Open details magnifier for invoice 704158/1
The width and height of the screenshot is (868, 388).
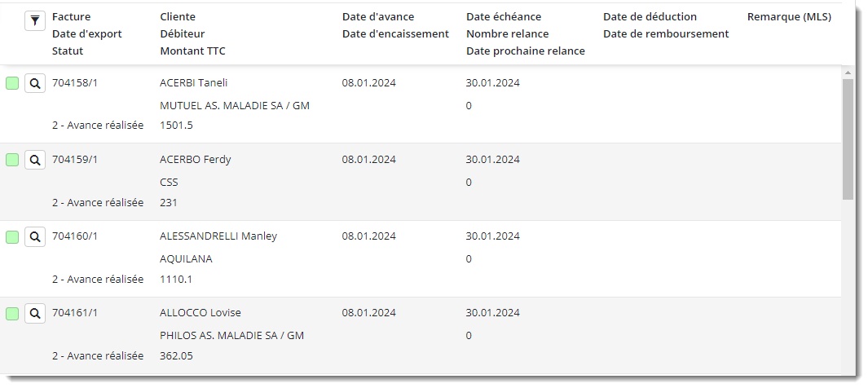(35, 83)
